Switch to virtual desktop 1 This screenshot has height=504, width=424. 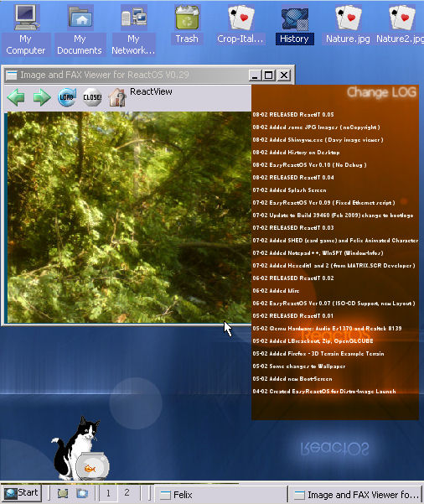pos(108,493)
